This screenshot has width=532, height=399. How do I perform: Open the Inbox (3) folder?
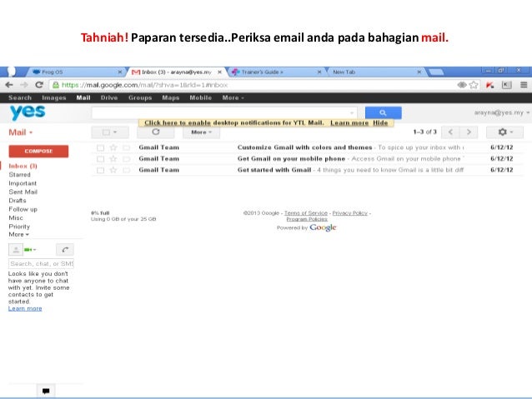pyautogui.click(x=23, y=166)
